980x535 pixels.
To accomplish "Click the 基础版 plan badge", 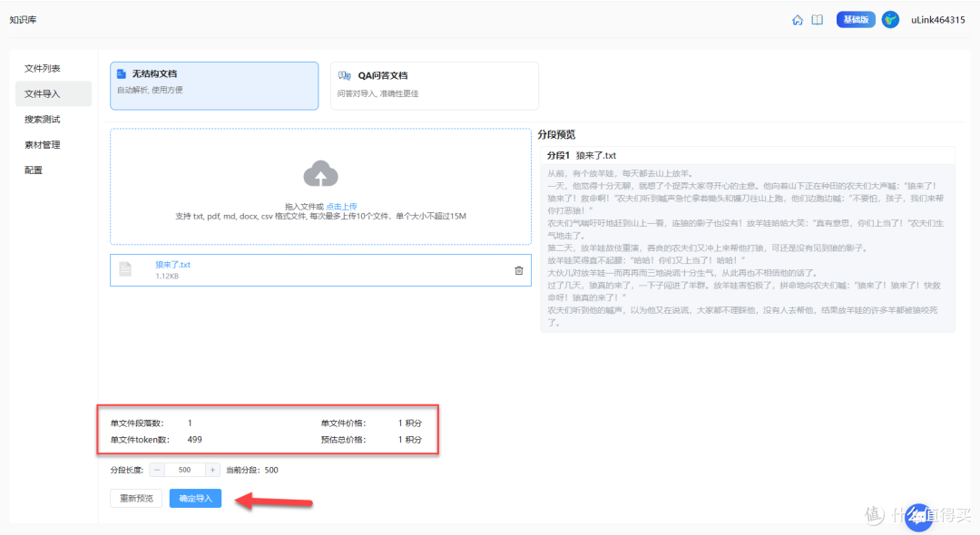I will 856,20.
